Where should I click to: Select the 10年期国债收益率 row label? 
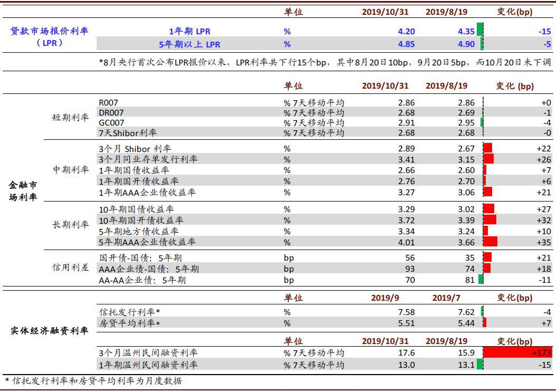click(136, 209)
